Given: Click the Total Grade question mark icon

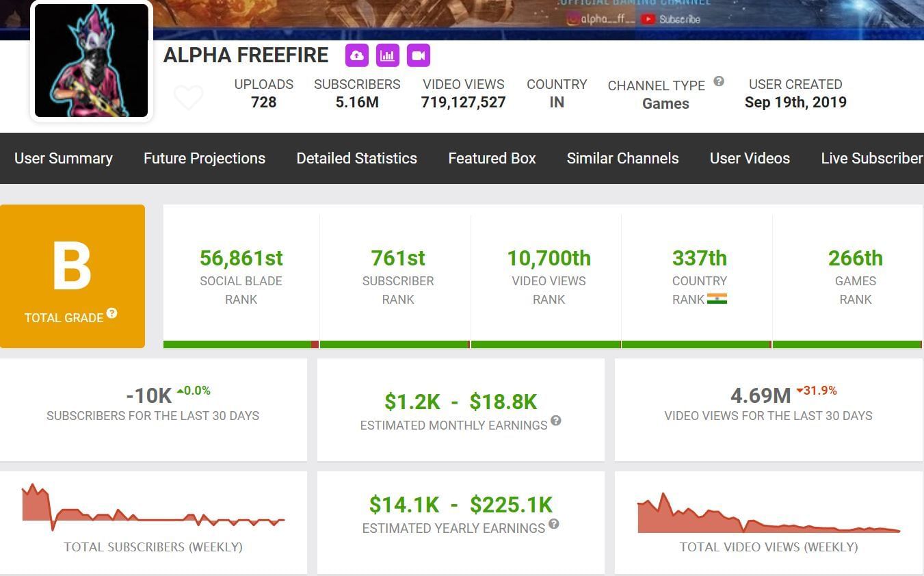Looking at the screenshot, I should pyautogui.click(x=112, y=313).
